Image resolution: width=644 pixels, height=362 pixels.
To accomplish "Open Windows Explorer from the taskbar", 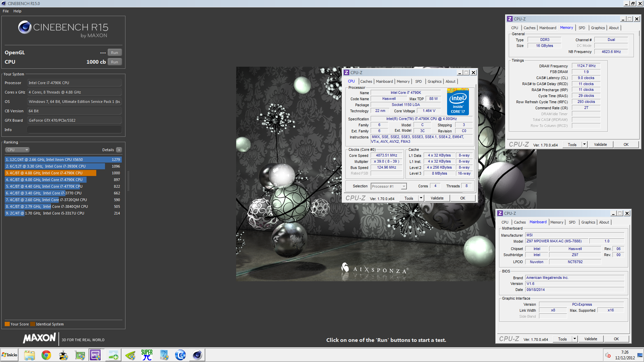I will [30, 355].
